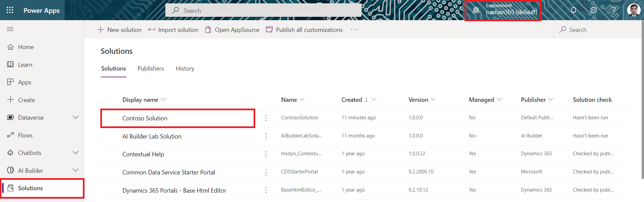This screenshot has width=644, height=202.
Task: Open more commands ellipsis in toolbar
Action: (354, 30)
